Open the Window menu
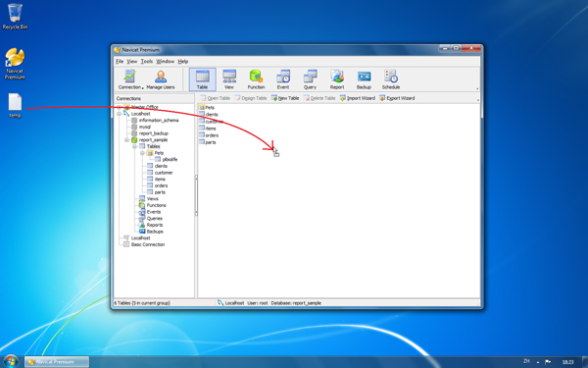This screenshot has height=368, width=588. coord(165,61)
